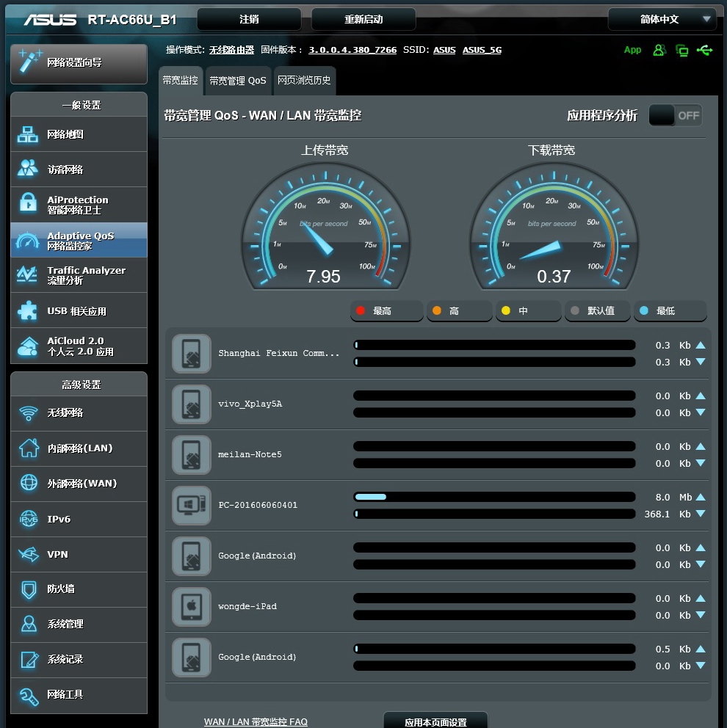
Task: Click the network devices status icon
Action: coord(682,50)
